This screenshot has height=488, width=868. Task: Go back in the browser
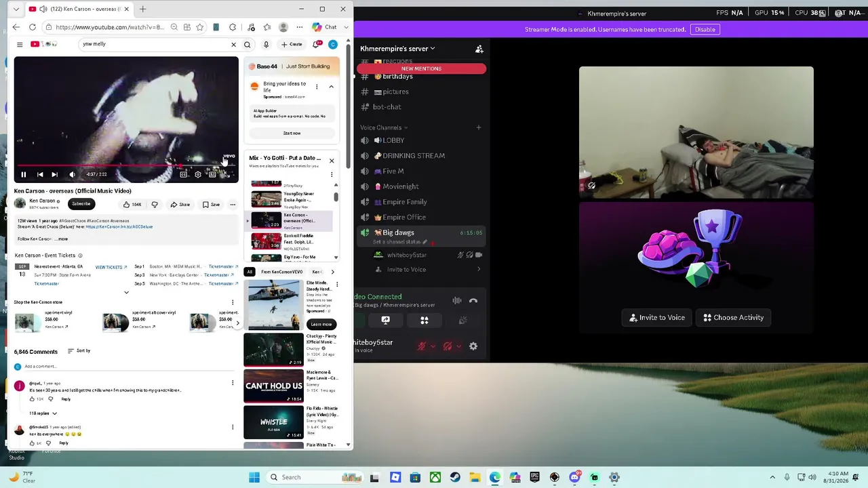[x=16, y=27]
